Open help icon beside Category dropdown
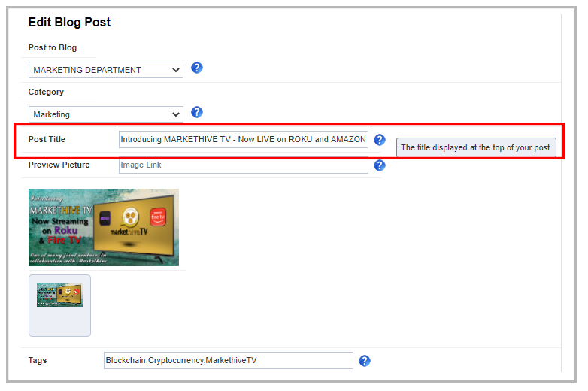Screen dimensions: 588x391 197,112
